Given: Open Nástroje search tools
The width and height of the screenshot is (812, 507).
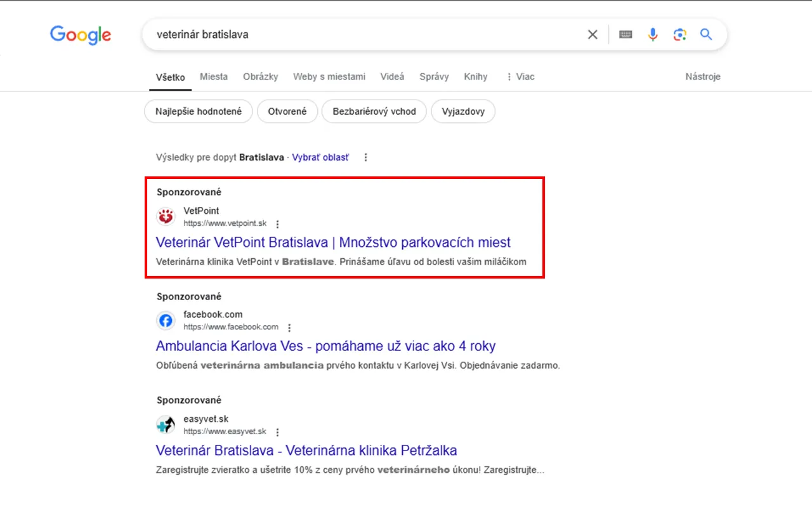Looking at the screenshot, I should (x=703, y=77).
